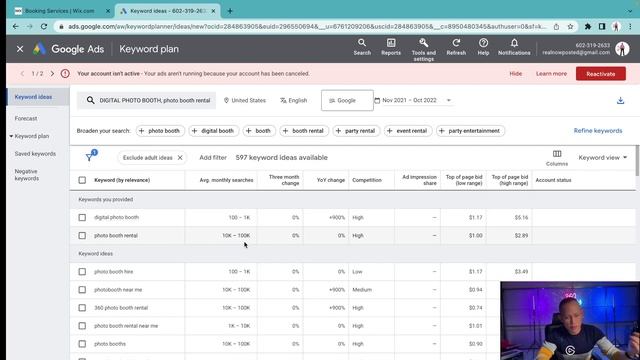This screenshot has width=640, height=360.
Task: Open the Chrome three-dot menu
Action: click(x=631, y=27)
